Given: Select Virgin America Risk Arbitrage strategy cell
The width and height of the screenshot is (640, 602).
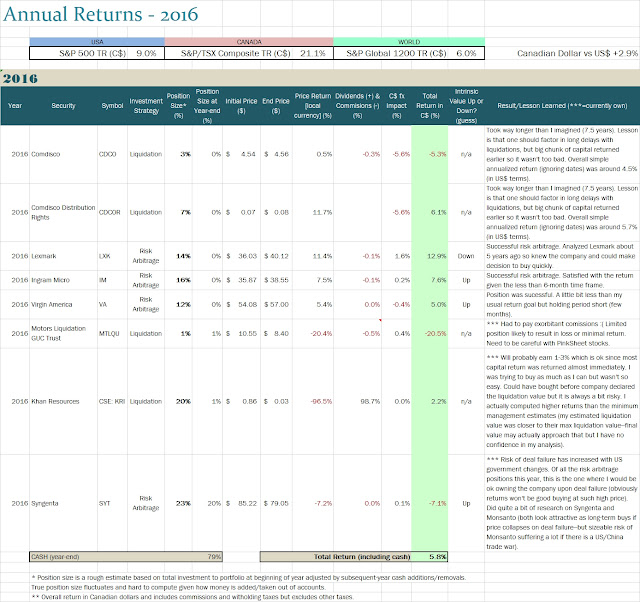Looking at the screenshot, I should coord(146,304).
